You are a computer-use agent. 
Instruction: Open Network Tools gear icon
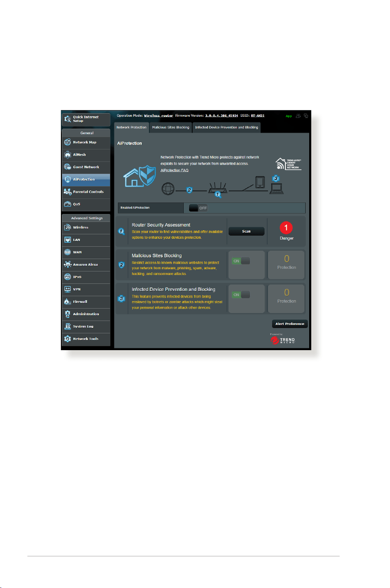(x=68, y=339)
